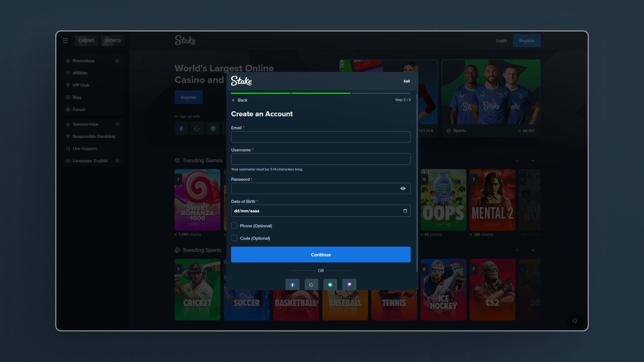Viewport: 644px width, 362px height.
Task: Click background Facebook sign-up icon
Action: (x=181, y=128)
